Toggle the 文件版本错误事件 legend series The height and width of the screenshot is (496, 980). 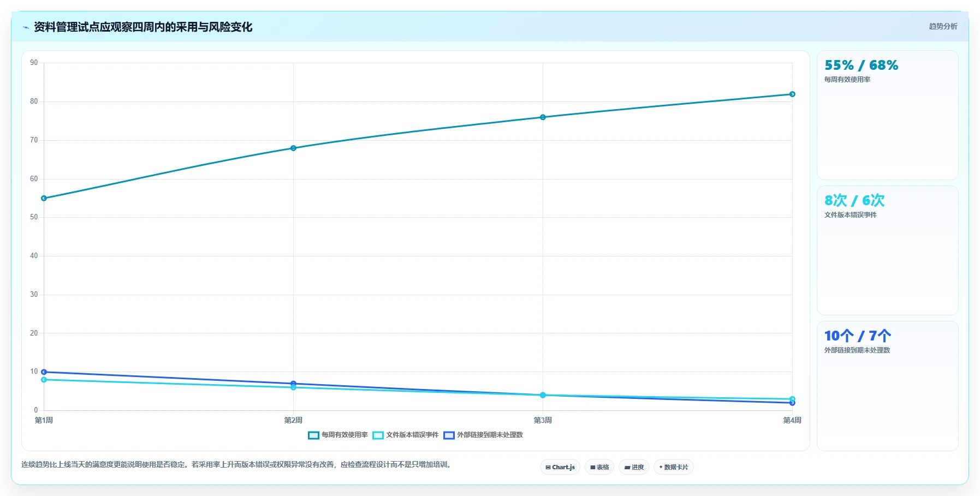(x=406, y=435)
